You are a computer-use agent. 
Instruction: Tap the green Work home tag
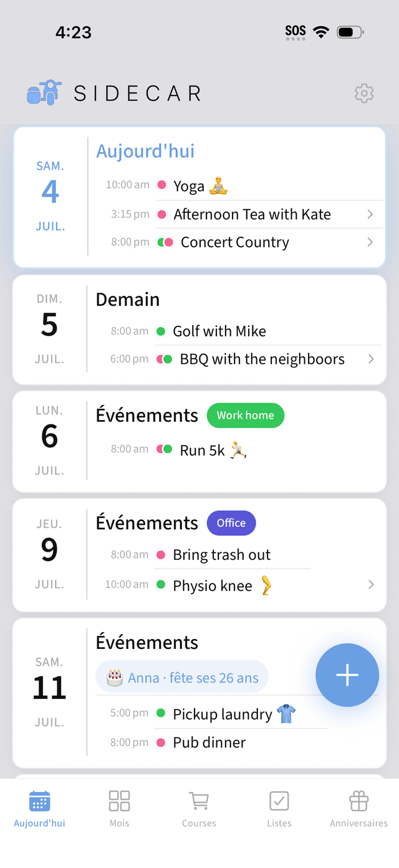[x=246, y=415]
